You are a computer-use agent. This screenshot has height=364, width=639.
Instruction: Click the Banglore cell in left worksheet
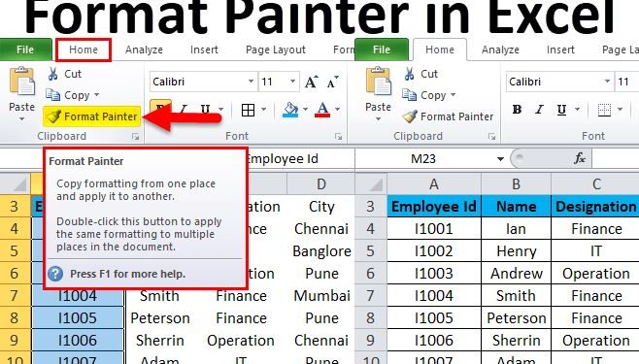coord(321,251)
